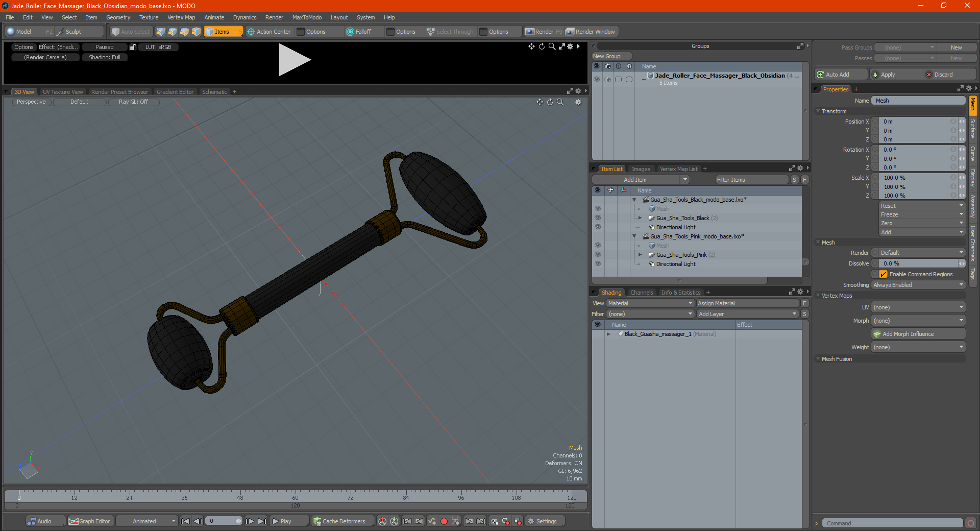Click the Assign Material button
Screen dimensions: 980x531
tap(747, 303)
